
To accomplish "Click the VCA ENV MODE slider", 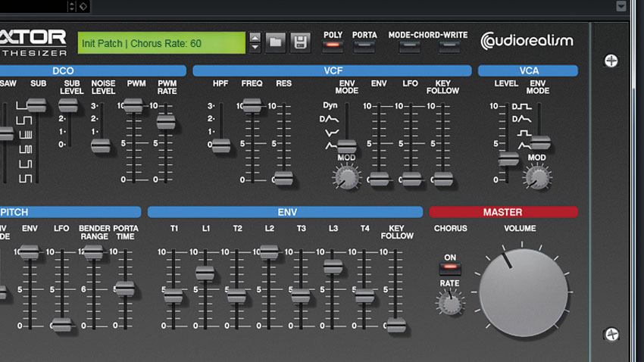I will [540, 143].
